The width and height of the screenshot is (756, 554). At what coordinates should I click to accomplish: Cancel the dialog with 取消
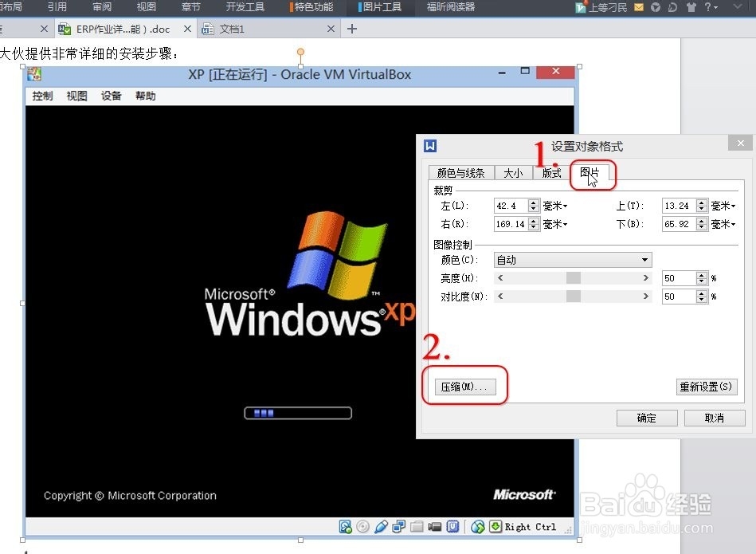pyautogui.click(x=714, y=418)
